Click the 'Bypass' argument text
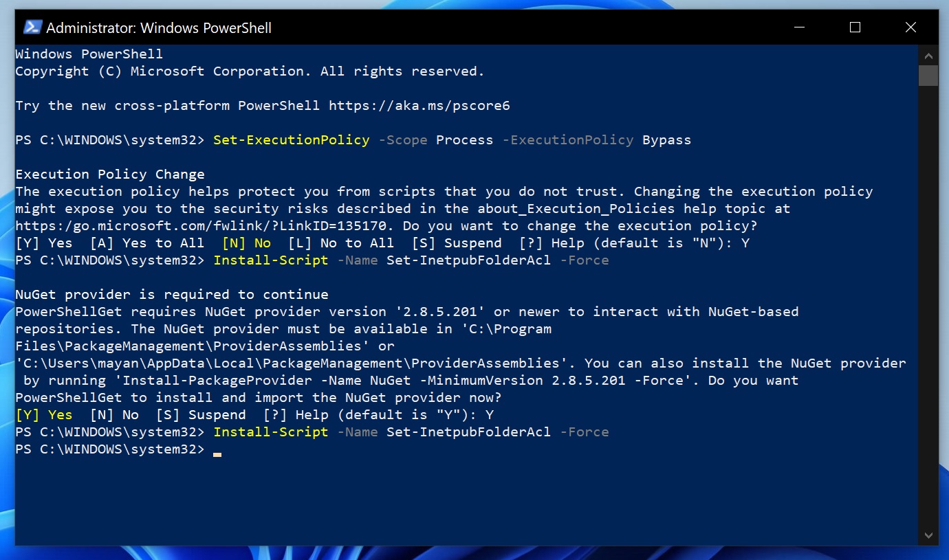949x560 pixels. (x=666, y=140)
